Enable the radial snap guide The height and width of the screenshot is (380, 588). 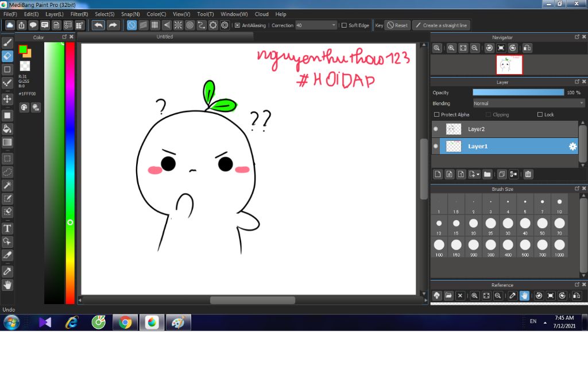178,25
